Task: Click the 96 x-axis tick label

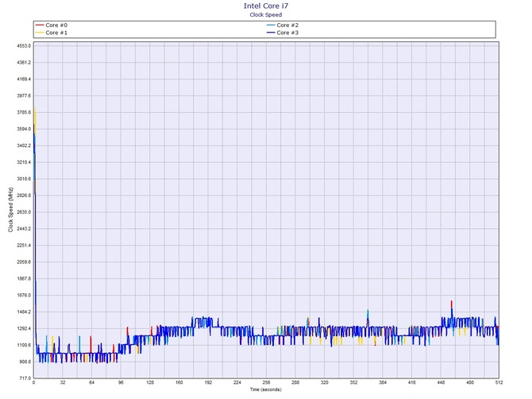Action: pyautogui.click(x=121, y=382)
